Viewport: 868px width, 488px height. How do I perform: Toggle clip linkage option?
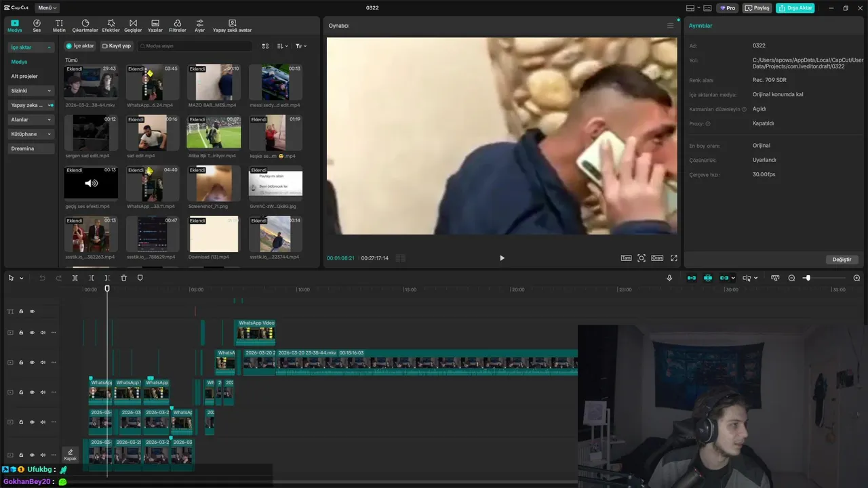click(724, 278)
